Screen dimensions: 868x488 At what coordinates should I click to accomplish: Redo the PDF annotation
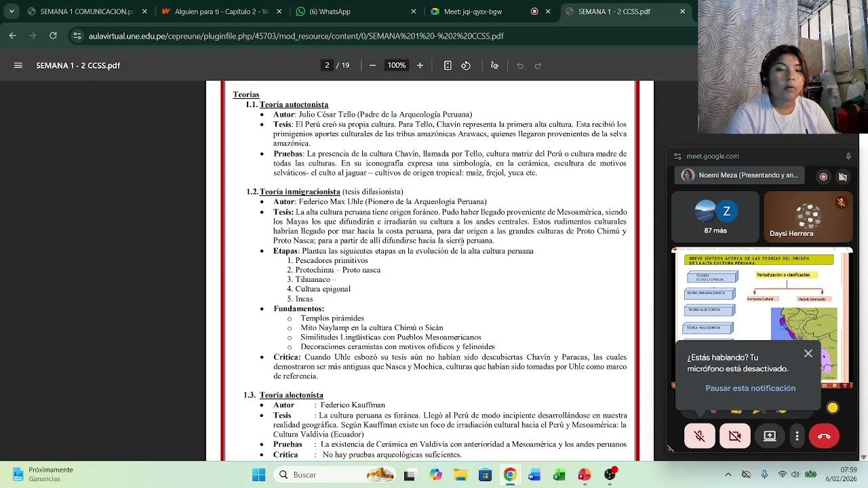pos(538,66)
